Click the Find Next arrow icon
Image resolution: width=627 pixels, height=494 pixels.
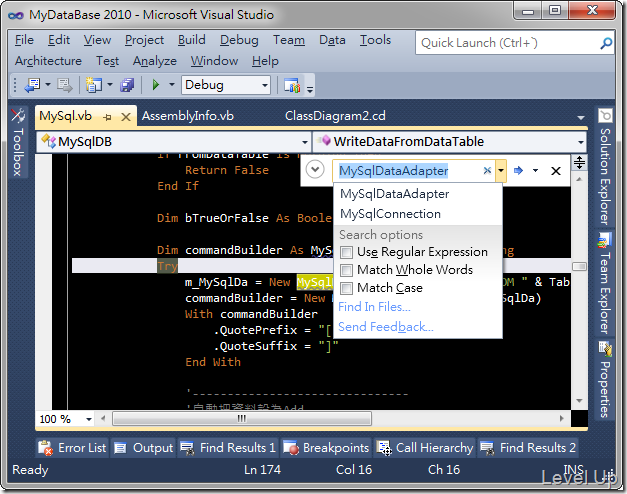[518, 171]
